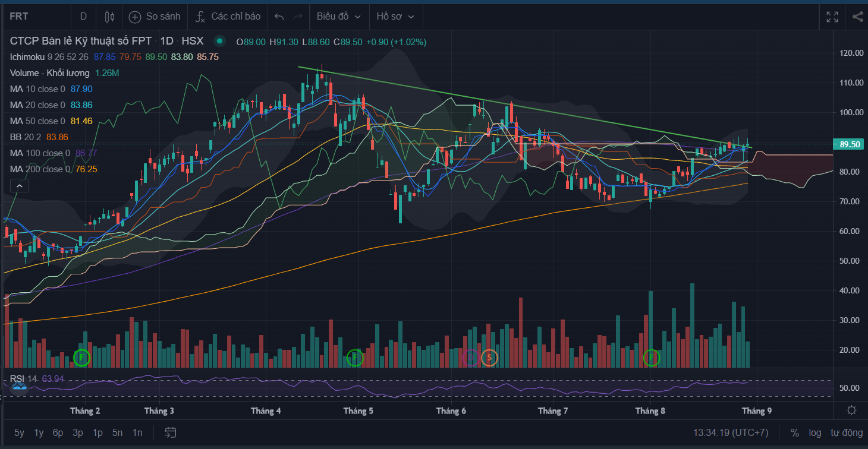The image size is (868, 449).
Task: Undo the last chart action
Action: coord(279,17)
